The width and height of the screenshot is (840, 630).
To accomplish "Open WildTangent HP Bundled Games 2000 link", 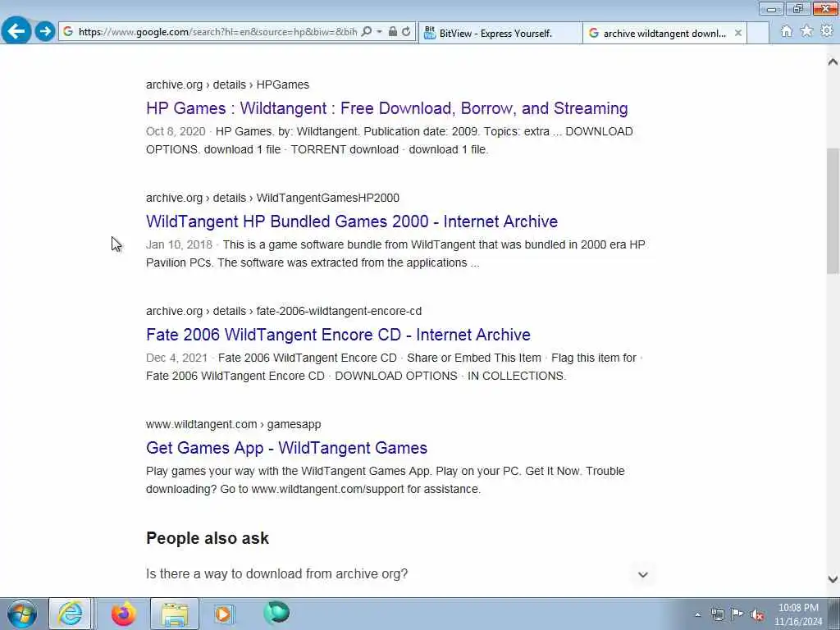I will tap(352, 221).
